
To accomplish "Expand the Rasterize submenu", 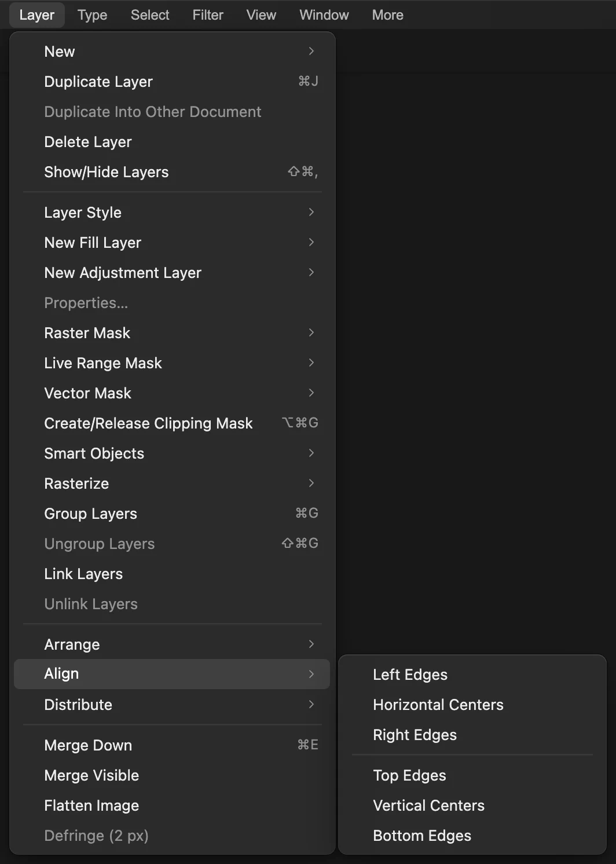I will [x=172, y=484].
